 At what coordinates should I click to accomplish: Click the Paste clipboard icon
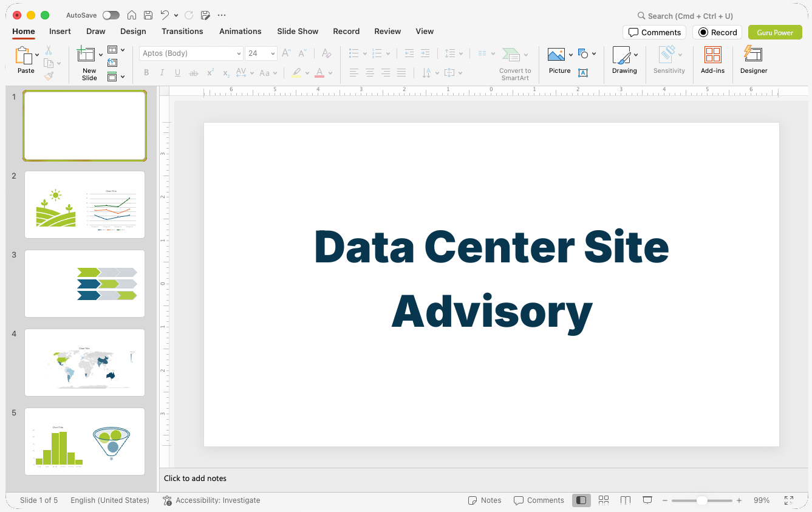click(24, 56)
